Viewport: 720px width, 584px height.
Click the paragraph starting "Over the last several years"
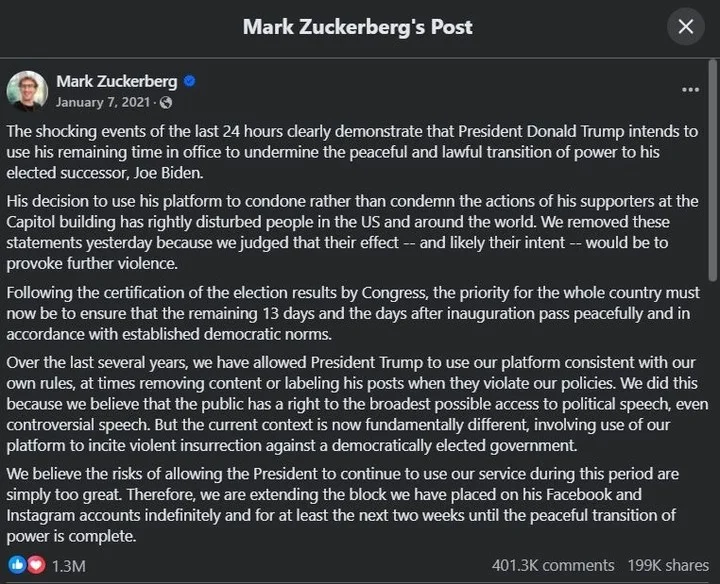click(x=357, y=404)
